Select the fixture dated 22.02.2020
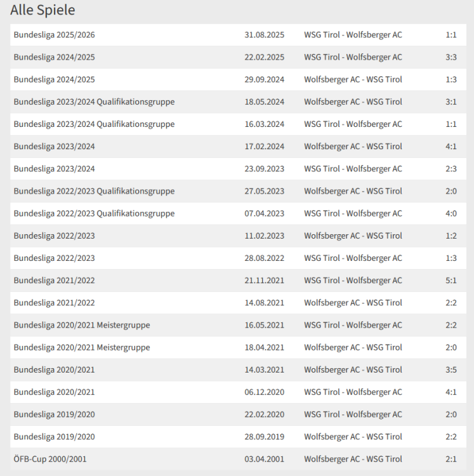The image size is (474, 476). 353,414
